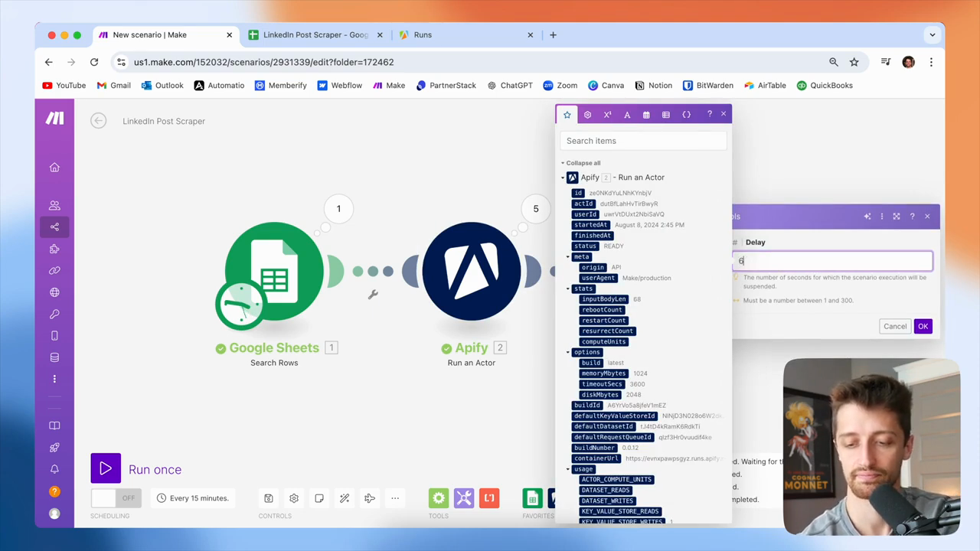Click the AI sparkle icon in Delay header

tap(867, 217)
